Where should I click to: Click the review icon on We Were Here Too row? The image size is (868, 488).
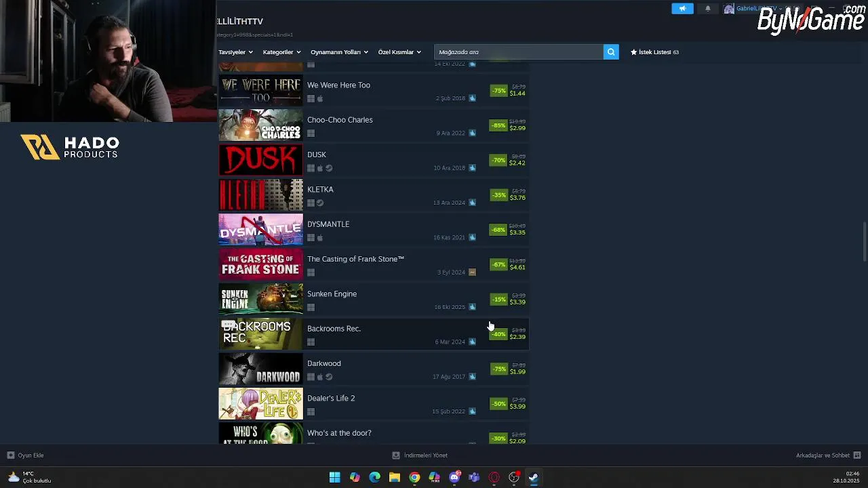point(473,98)
